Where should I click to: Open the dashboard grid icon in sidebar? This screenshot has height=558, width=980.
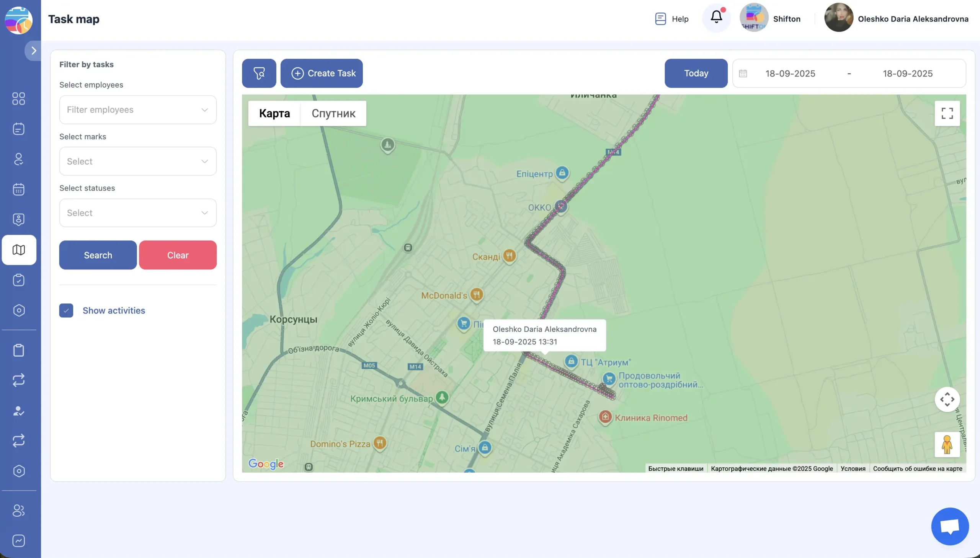pos(18,98)
